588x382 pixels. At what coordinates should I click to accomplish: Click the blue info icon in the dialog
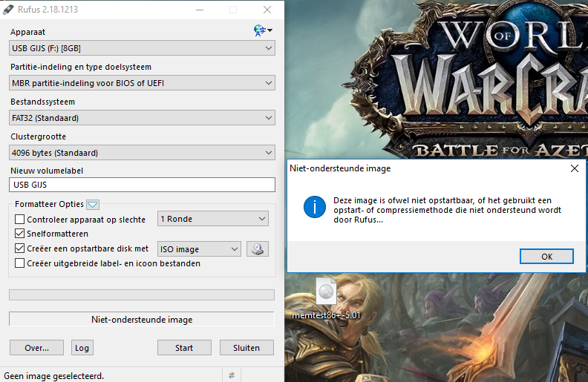315,207
